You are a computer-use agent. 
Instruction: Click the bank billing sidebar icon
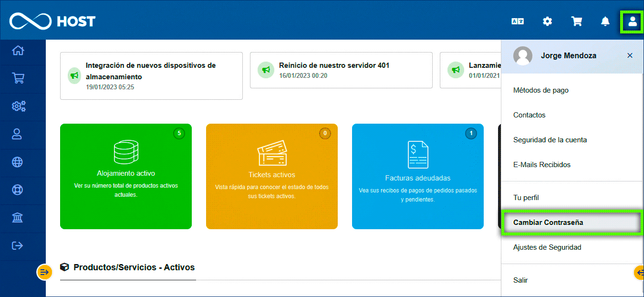pos(18,218)
